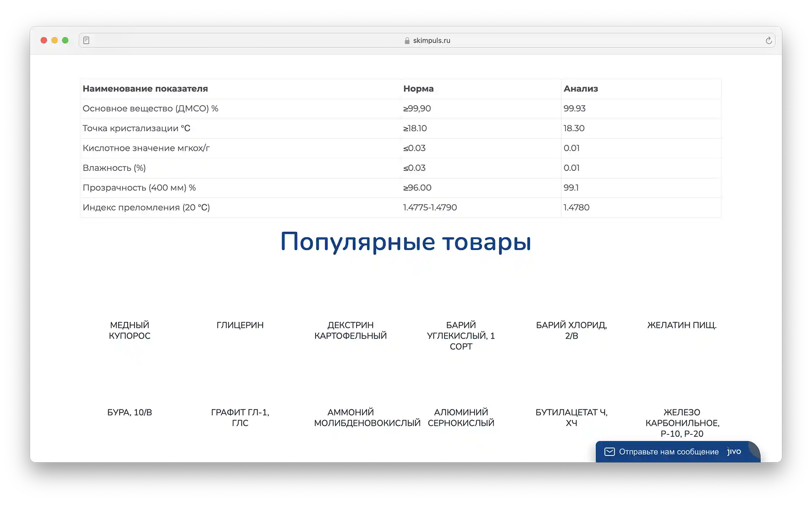Close the Safari window with red button

[x=44, y=40]
